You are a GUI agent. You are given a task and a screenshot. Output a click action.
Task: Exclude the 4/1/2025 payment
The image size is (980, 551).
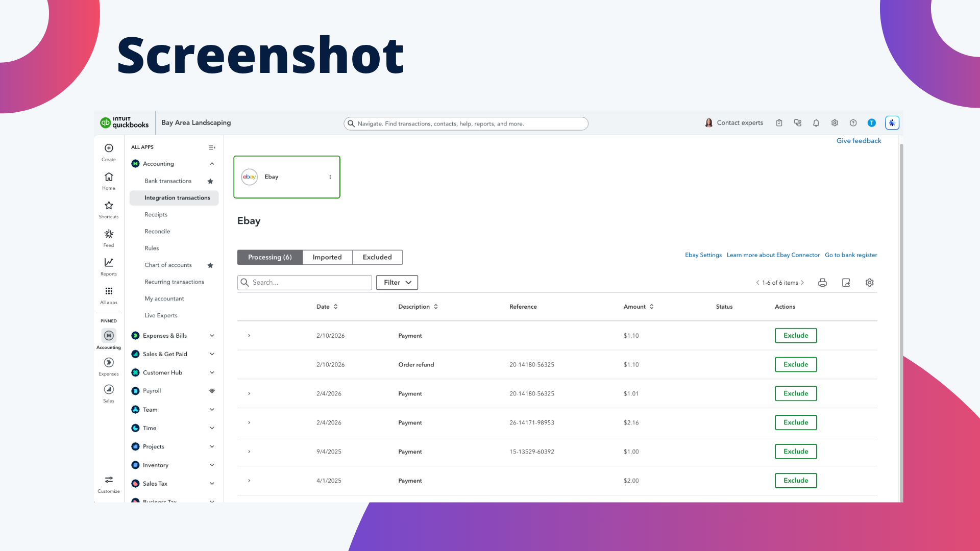tap(796, 481)
